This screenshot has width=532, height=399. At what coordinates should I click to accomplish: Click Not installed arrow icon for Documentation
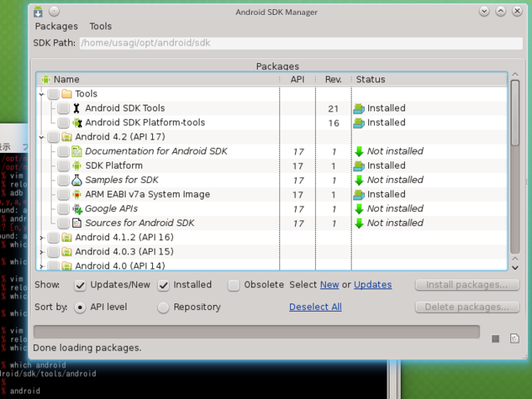coord(359,151)
